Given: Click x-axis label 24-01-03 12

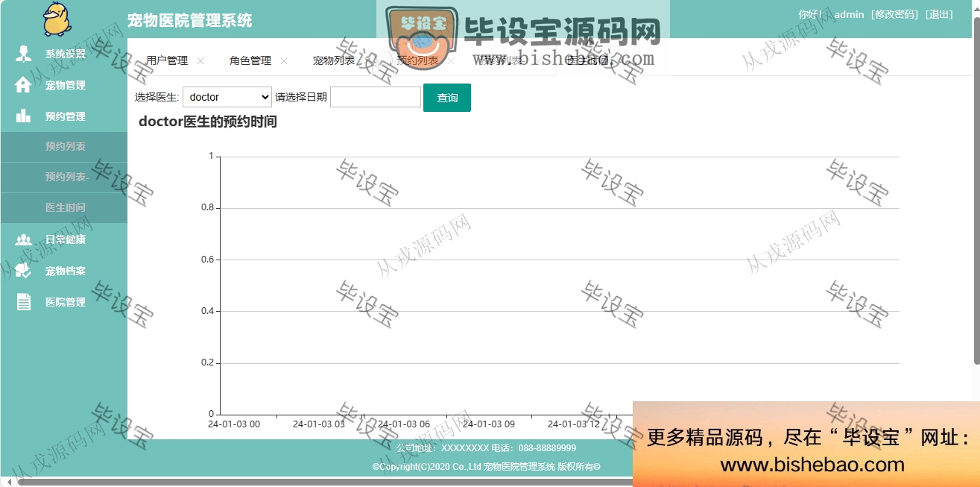Looking at the screenshot, I should tap(574, 424).
